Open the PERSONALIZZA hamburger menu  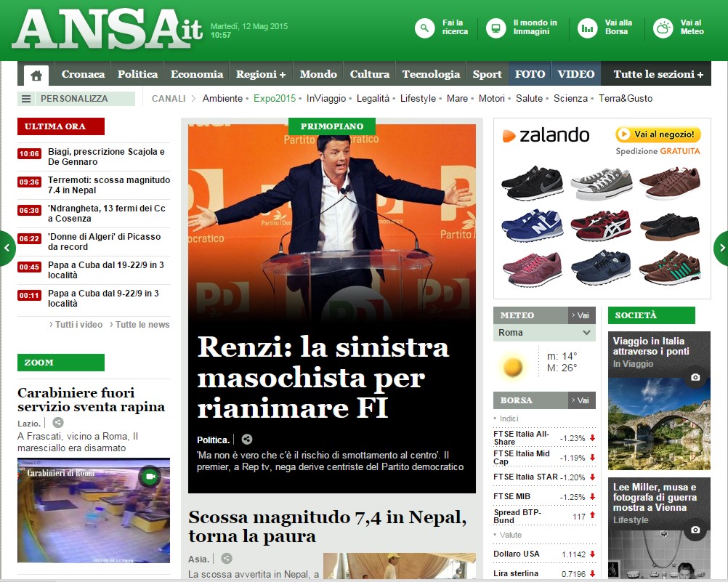click(26, 99)
